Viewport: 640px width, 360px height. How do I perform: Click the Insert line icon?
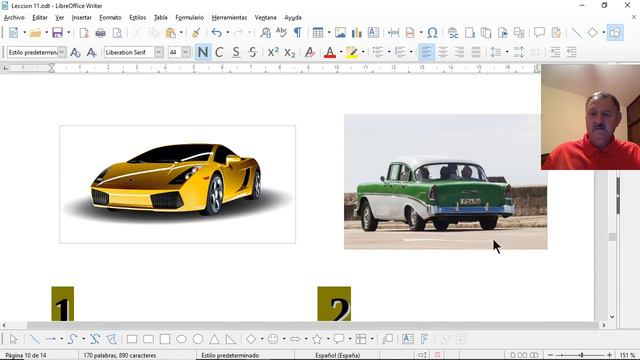pyautogui.click(x=576, y=33)
